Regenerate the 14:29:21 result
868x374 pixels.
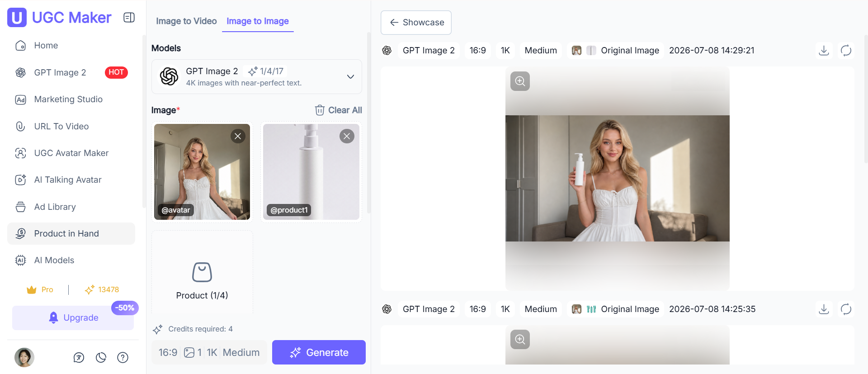pyautogui.click(x=846, y=50)
